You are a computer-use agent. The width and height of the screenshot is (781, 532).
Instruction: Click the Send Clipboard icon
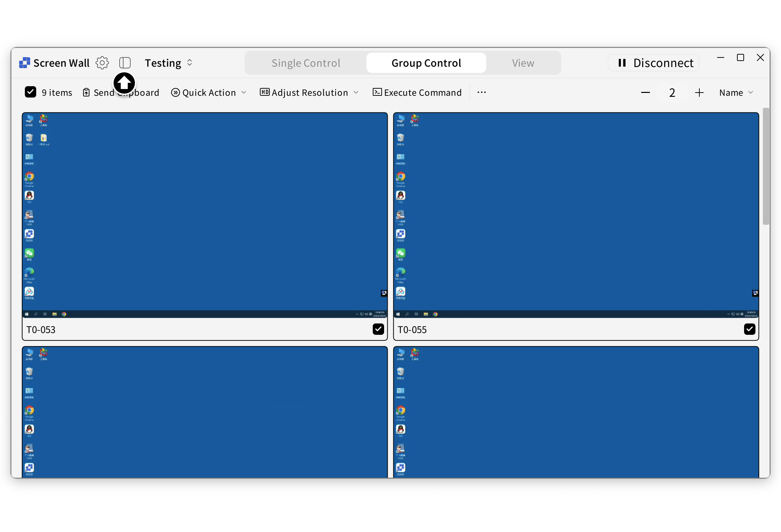coord(86,92)
